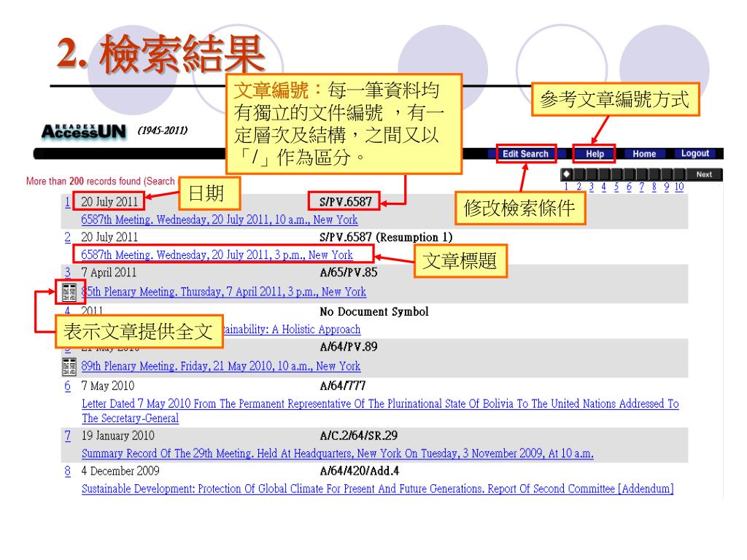Image resolution: width=747 pixels, height=560 pixels.
Task: Open result number 7 link
Action: [68, 435]
